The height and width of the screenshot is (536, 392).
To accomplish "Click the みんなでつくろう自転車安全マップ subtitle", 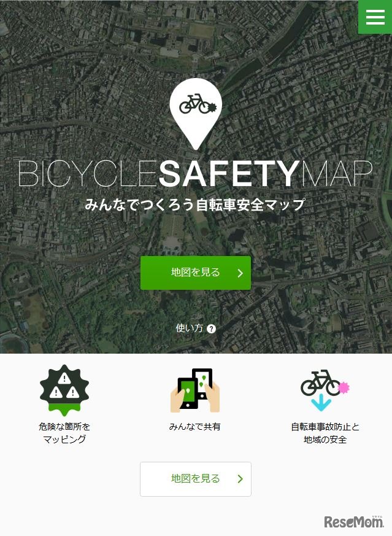I will (x=194, y=204).
